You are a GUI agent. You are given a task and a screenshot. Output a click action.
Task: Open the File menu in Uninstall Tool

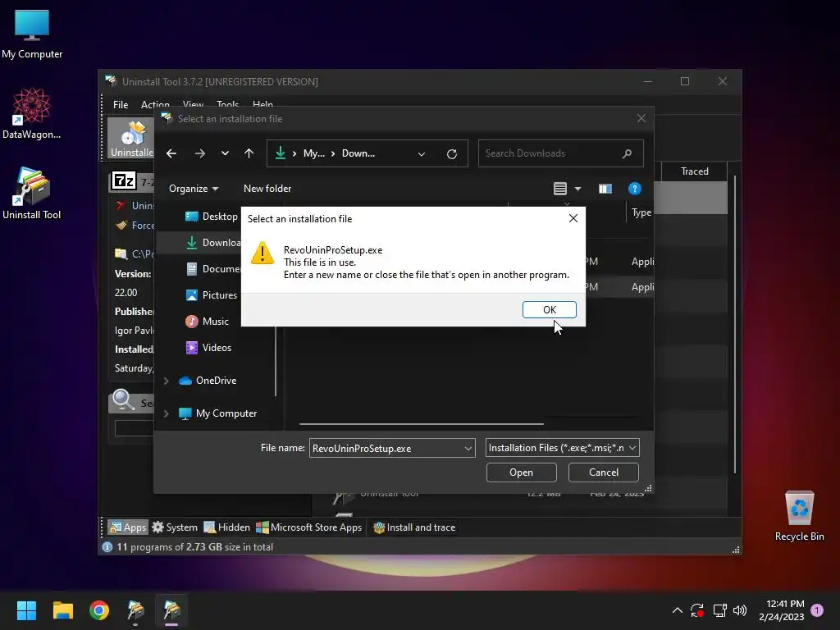[121, 104]
